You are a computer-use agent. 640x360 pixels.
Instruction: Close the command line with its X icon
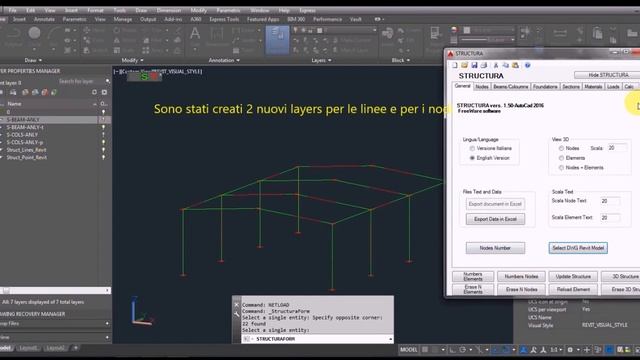[237, 304]
